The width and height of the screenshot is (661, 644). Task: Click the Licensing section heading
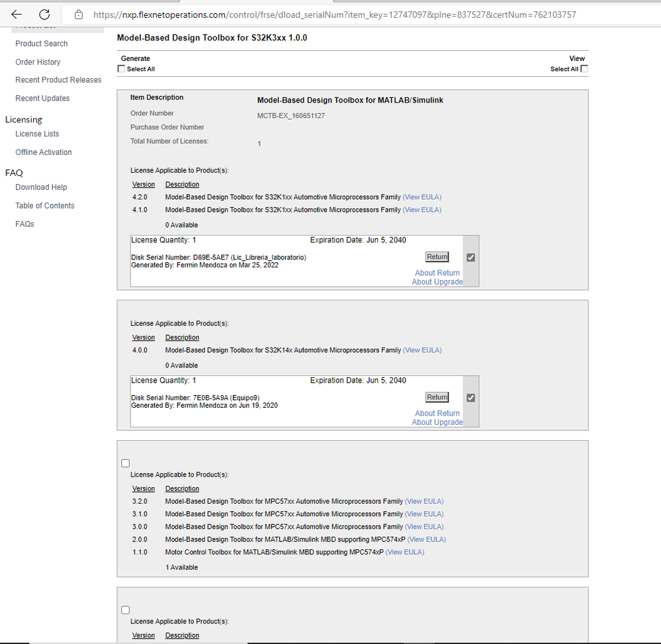pos(24,120)
